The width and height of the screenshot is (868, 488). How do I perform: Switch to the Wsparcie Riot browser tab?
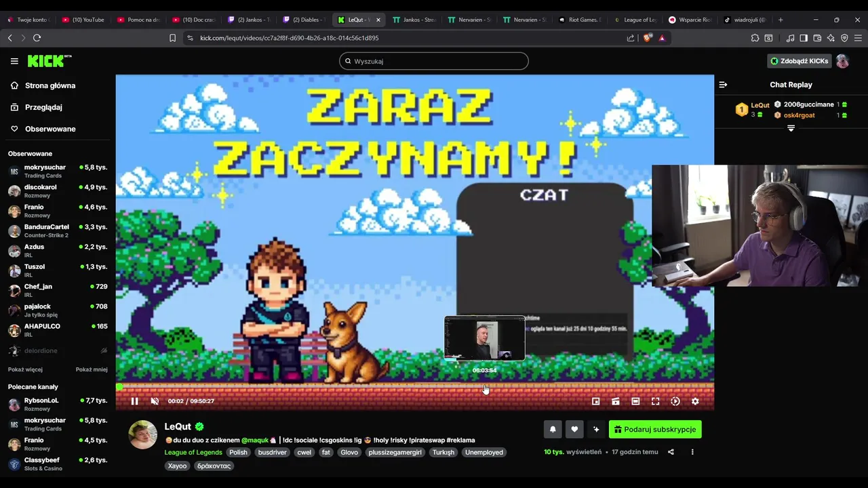coord(690,20)
